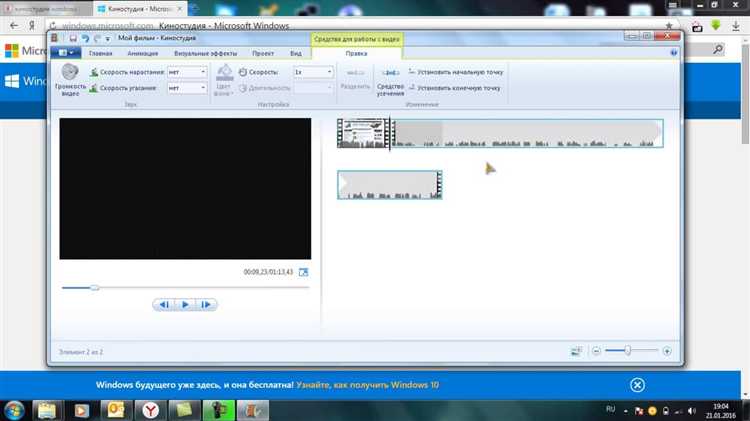Play the video preview
750x421 pixels.
pyautogui.click(x=185, y=304)
